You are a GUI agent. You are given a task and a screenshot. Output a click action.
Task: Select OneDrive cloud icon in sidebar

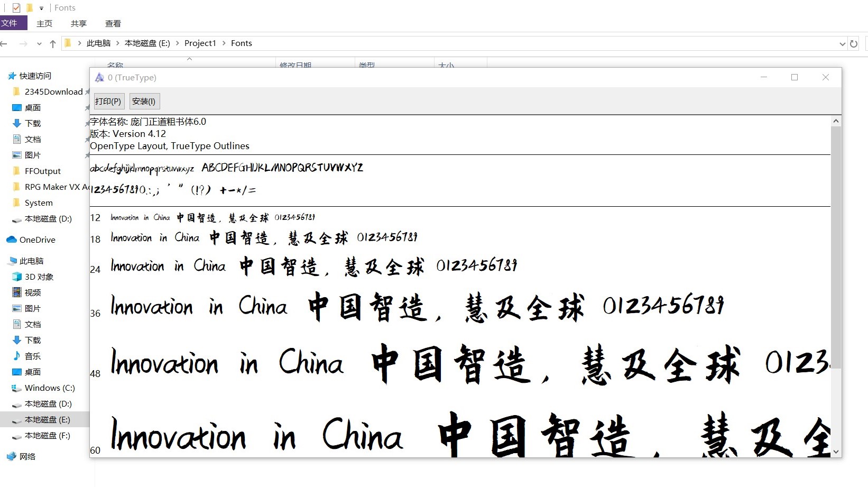[12, 240]
